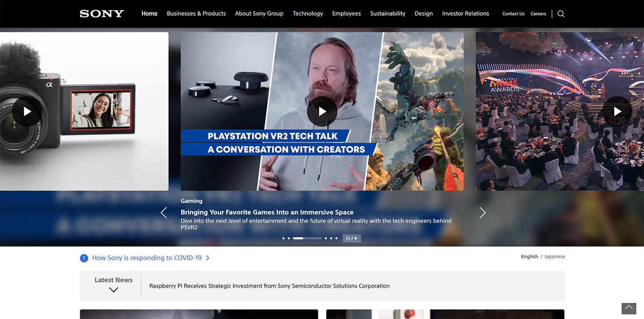Advance to the next carousel slide arrow
The image size is (644, 319).
483,213
